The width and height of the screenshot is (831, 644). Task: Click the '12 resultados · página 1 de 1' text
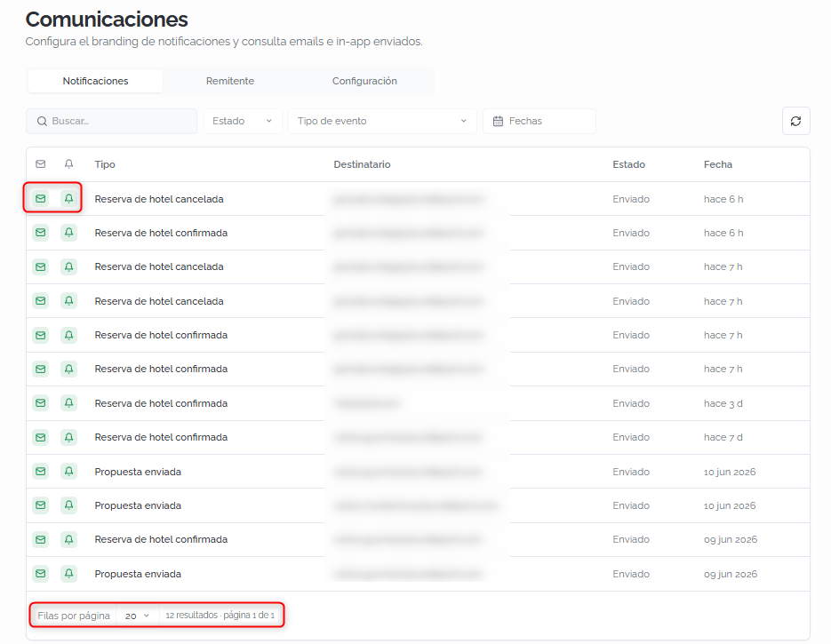[x=220, y=616]
